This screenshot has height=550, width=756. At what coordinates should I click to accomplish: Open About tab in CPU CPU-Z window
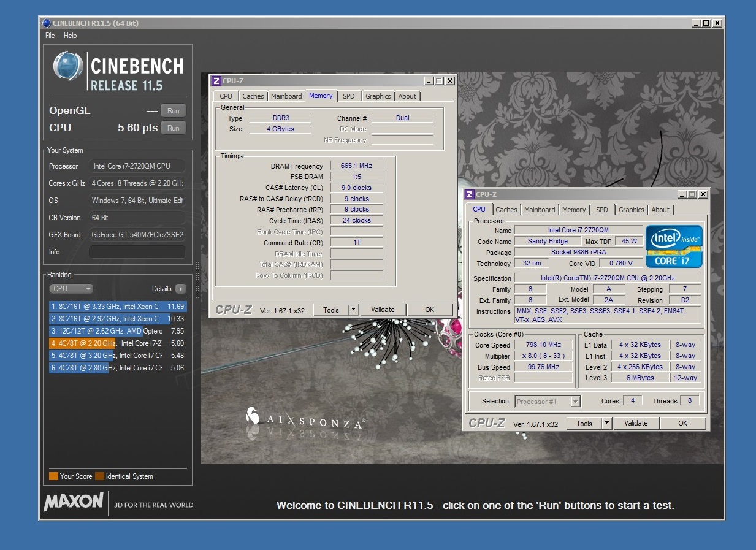click(660, 210)
